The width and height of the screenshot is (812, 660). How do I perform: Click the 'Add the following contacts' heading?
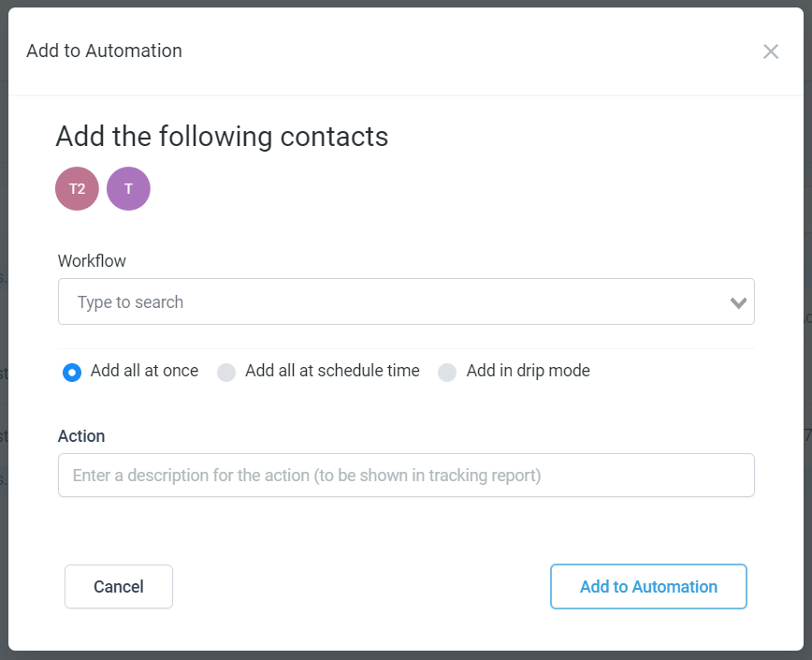(222, 137)
